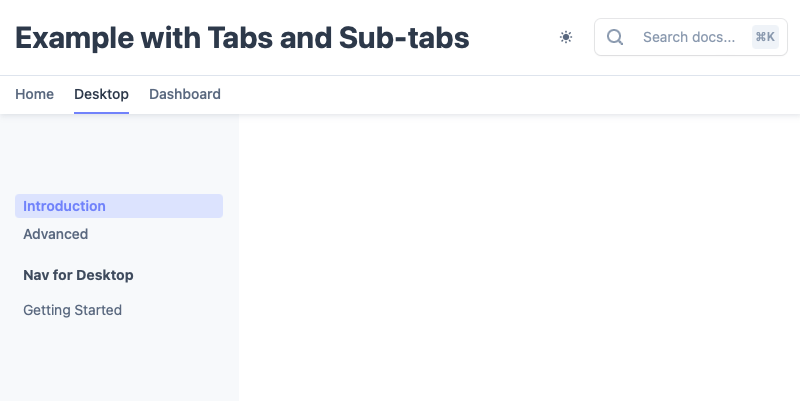Click the blue underline beneath Desktop tab
The width and height of the screenshot is (800, 401).
click(101, 113)
